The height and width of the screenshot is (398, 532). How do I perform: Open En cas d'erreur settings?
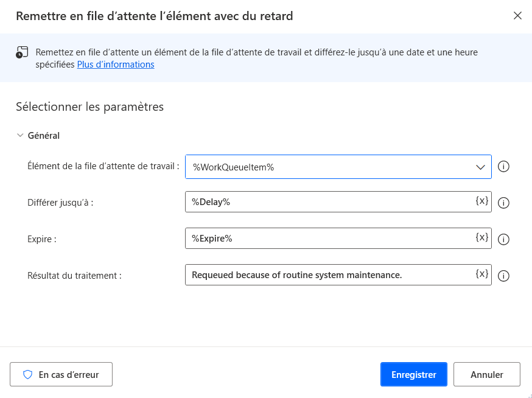click(61, 374)
